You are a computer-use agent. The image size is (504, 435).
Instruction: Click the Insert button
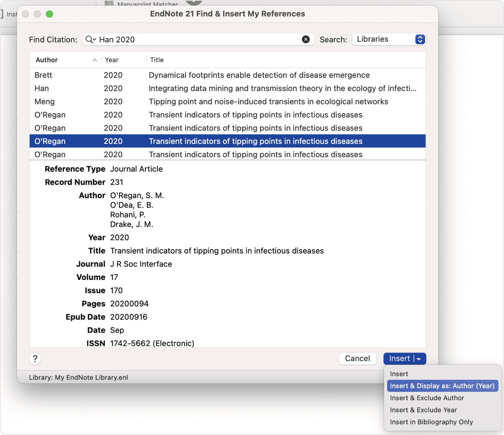[x=399, y=358]
